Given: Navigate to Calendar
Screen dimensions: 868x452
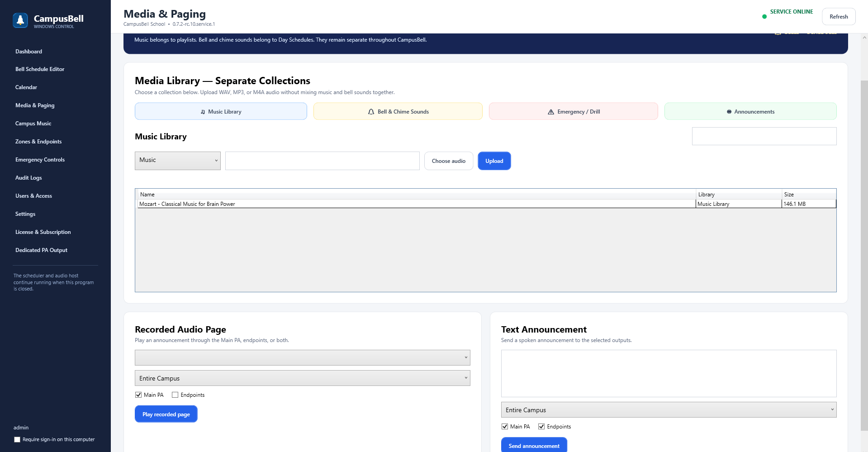Looking at the screenshot, I should click(26, 87).
